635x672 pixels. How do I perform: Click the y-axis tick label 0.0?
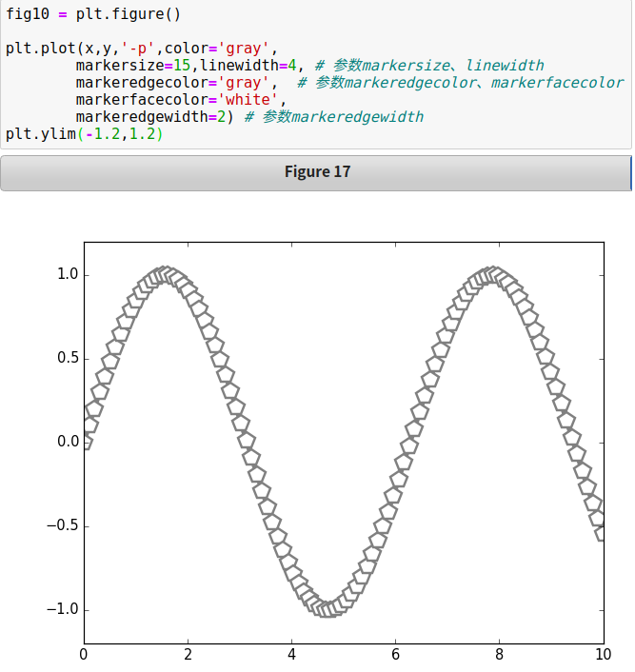[x=68, y=442]
